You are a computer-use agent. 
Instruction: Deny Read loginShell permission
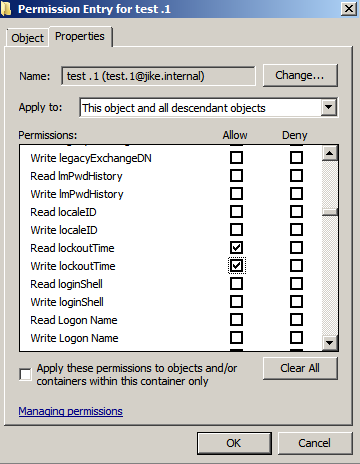point(296,284)
